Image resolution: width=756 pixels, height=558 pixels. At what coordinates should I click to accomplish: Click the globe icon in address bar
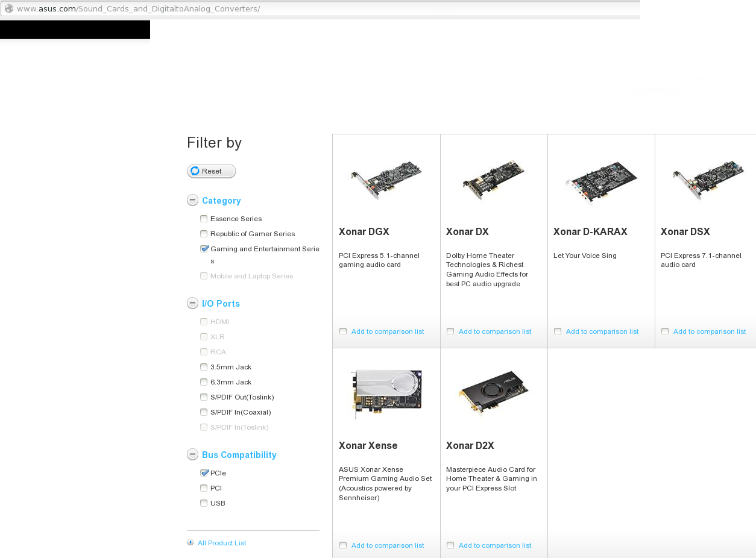(x=9, y=8)
